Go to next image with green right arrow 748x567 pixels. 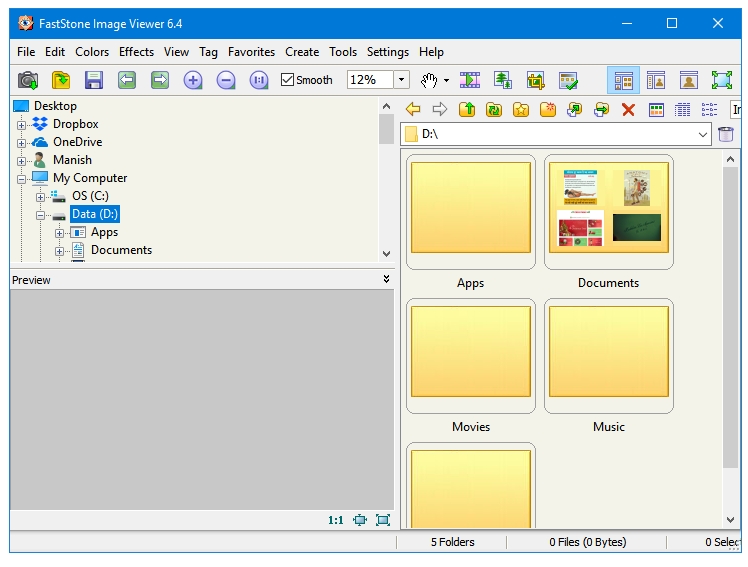[160, 80]
